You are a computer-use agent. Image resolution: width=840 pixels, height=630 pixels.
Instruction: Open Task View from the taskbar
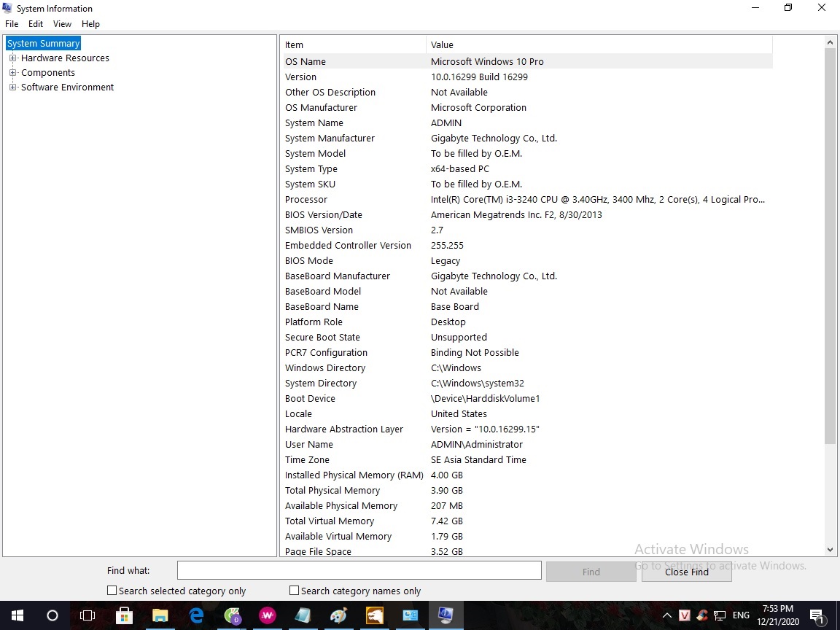tap(87, 615)
